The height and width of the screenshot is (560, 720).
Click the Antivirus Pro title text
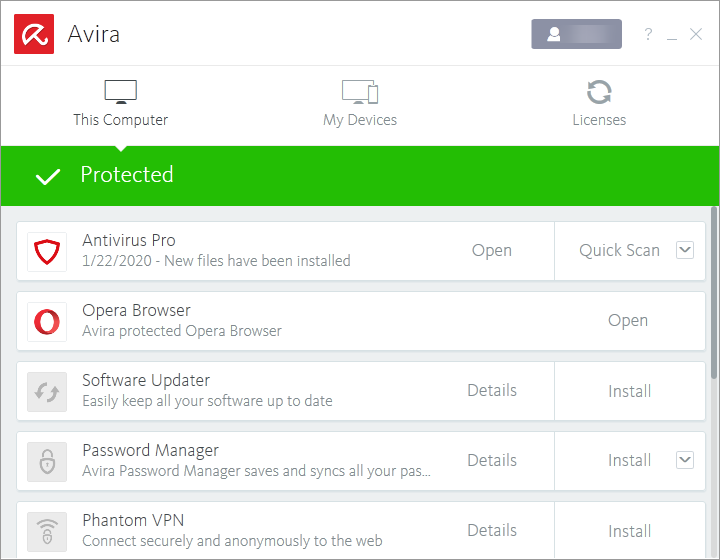tap(129, 241)
